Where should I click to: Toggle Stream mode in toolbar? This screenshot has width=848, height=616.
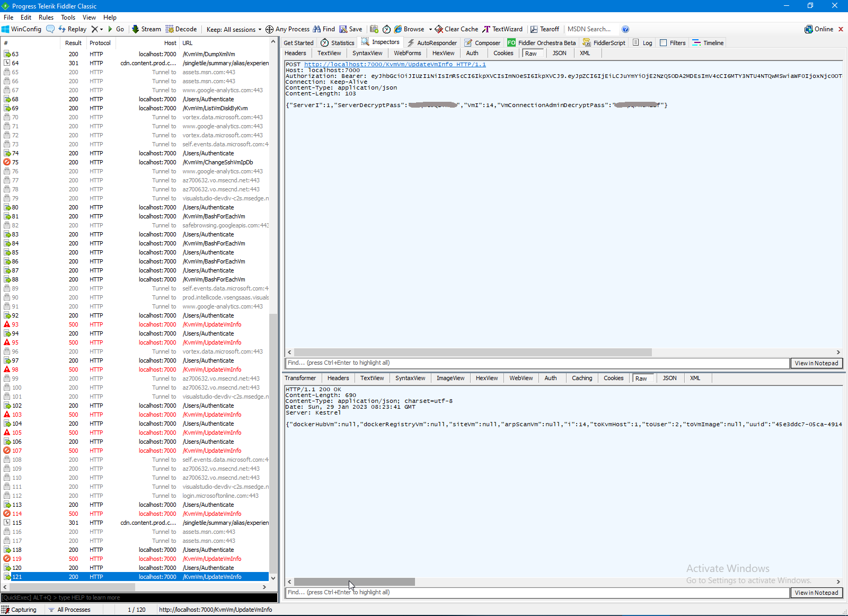pos(146,29)
